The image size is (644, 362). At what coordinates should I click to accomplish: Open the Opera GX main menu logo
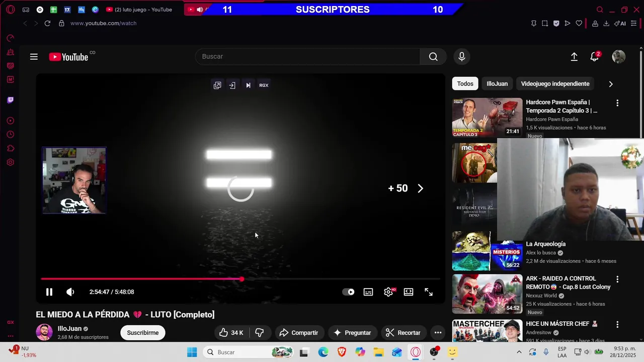10,10
